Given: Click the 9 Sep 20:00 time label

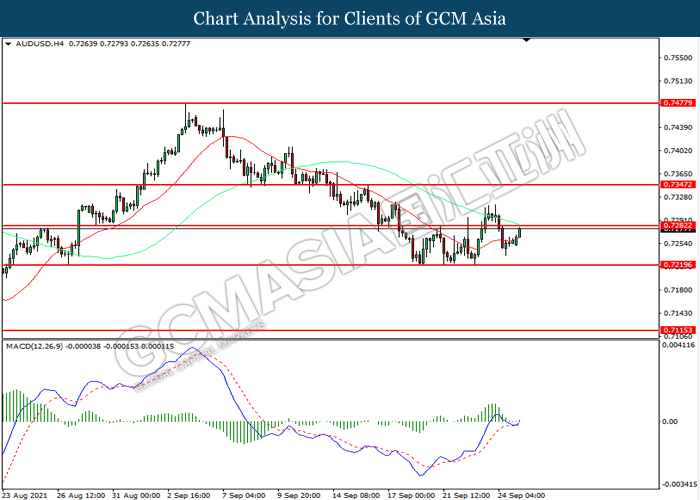Looking at the screenshot, I should tap(299, 496).
